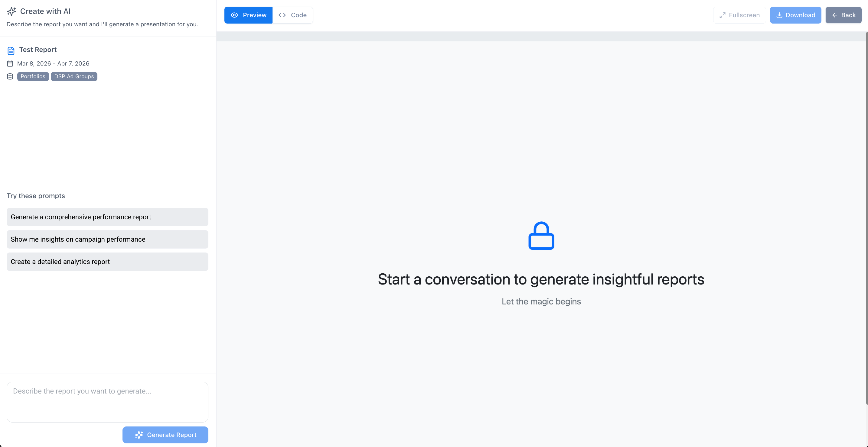
Task: Click the sparkle icon beside Create with AI
Action: pyautogui.click(x=11, y=11)
